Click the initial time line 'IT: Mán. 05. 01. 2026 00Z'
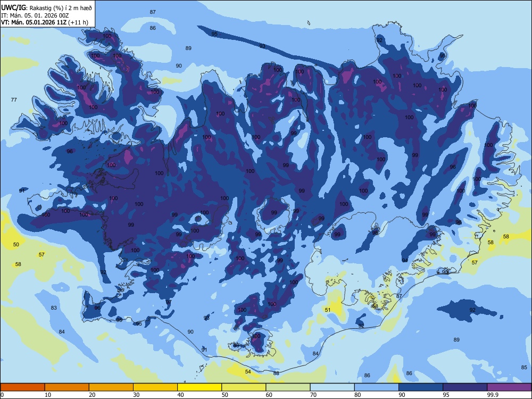 pyautogui.click(x=35, y=15)
